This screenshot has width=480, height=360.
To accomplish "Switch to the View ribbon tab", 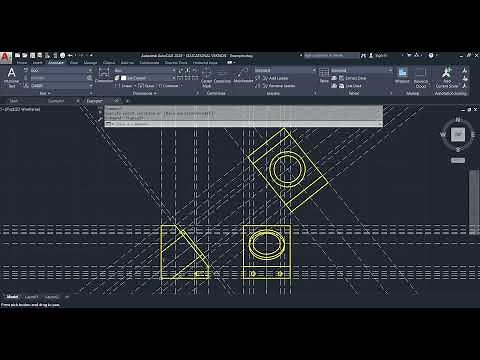I will 74,63.
